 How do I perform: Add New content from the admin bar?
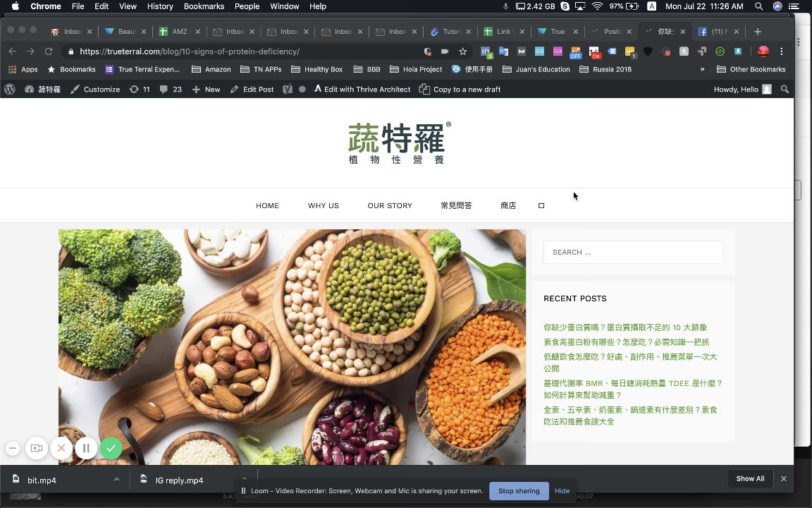pos(206,89)
